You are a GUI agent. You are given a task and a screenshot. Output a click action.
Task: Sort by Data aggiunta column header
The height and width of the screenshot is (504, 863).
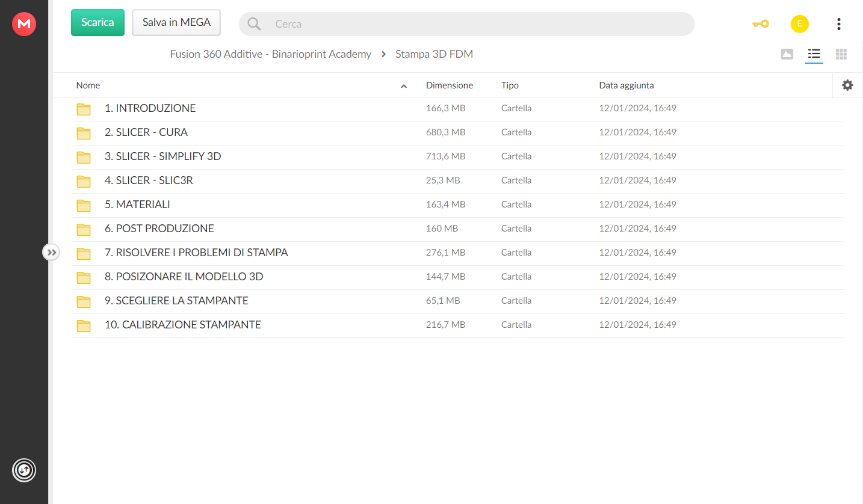[626, 85]
